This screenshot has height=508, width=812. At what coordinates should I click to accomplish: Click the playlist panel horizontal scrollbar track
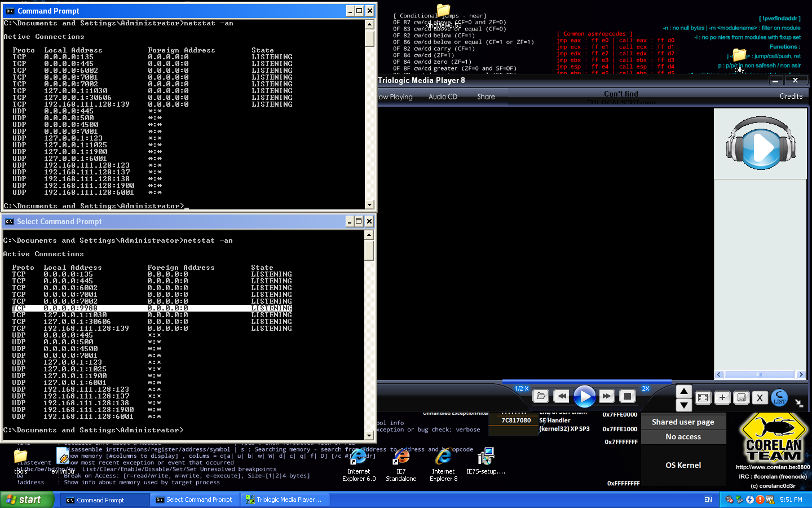[760, 375]
